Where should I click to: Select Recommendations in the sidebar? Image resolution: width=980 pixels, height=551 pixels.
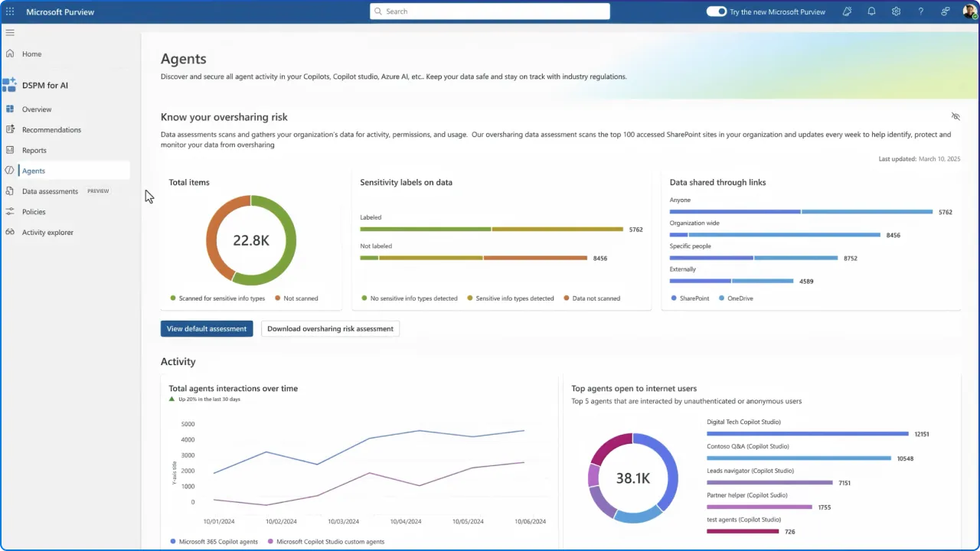point(51,129)
